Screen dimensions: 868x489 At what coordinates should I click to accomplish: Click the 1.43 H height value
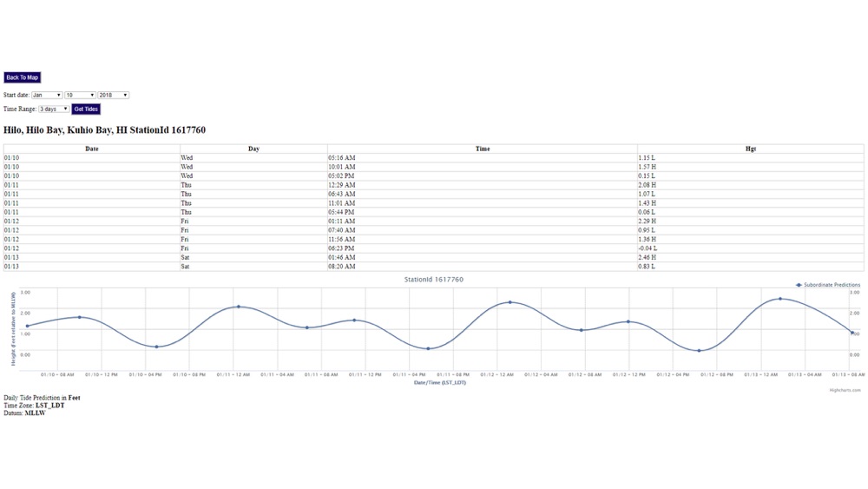click(648, 203)
